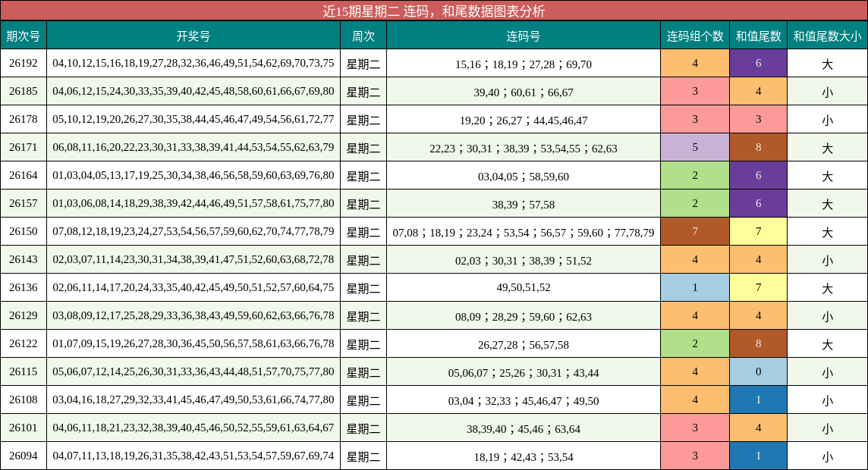The width and height of the screenshot is (868, 470).
Task: Click the 大 size cell in row 26136
Action: (x=827, y=289)
